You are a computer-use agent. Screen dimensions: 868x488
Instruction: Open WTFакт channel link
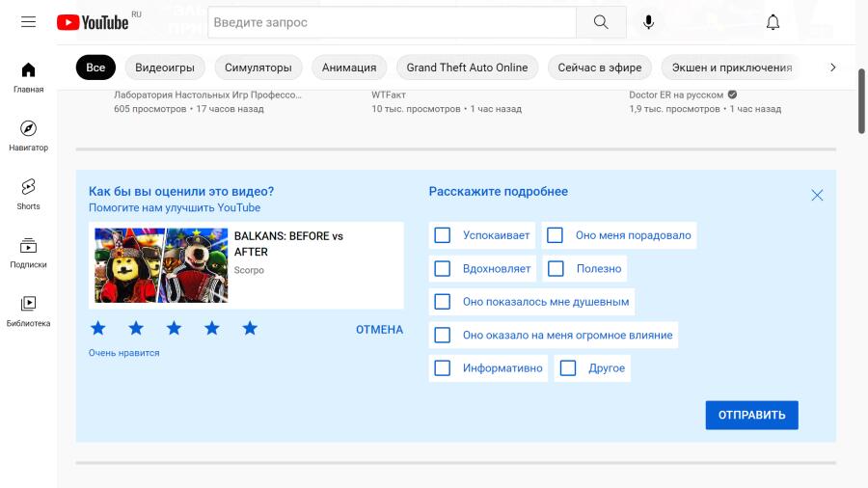(389, 95)
